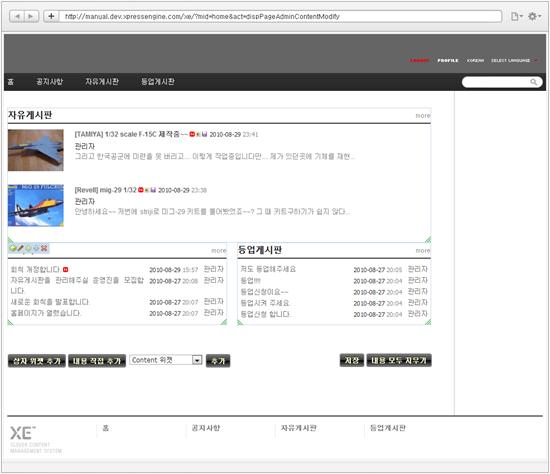Open a new tab with plus button

pos(51,16)
